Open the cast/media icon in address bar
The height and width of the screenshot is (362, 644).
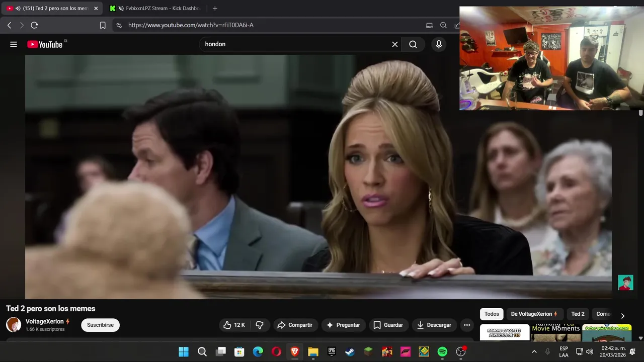click(429, 25)
